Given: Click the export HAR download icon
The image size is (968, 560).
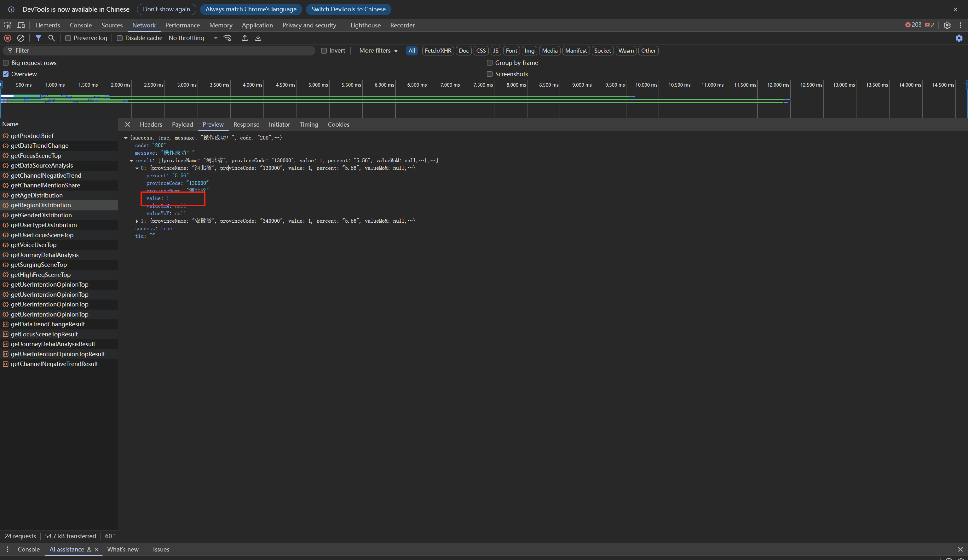Looking at the screenshot, I should [258, 38].
